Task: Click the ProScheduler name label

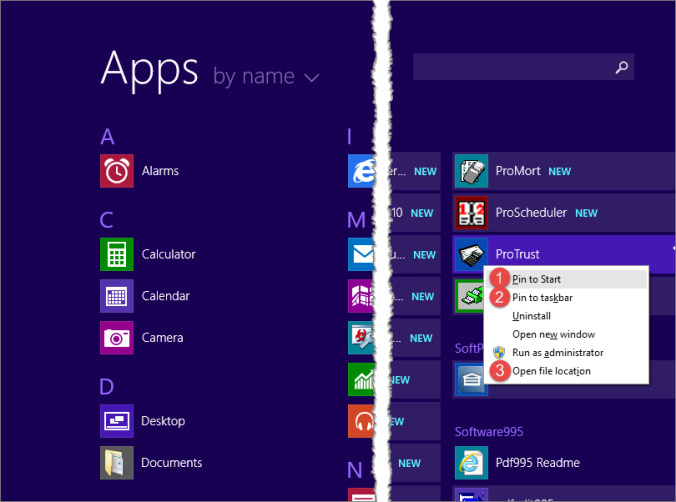Action: click(531, 213)
